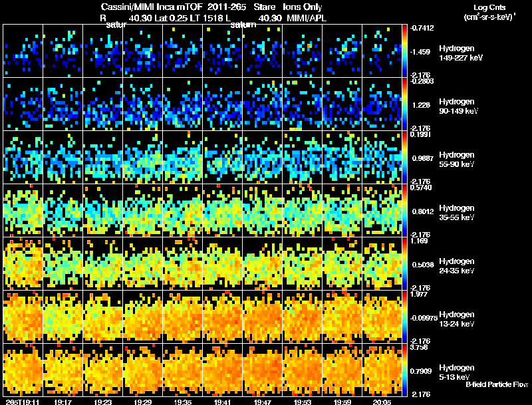Click the 'Hydrogen 24-35 keV' label

tap(457, 266)
